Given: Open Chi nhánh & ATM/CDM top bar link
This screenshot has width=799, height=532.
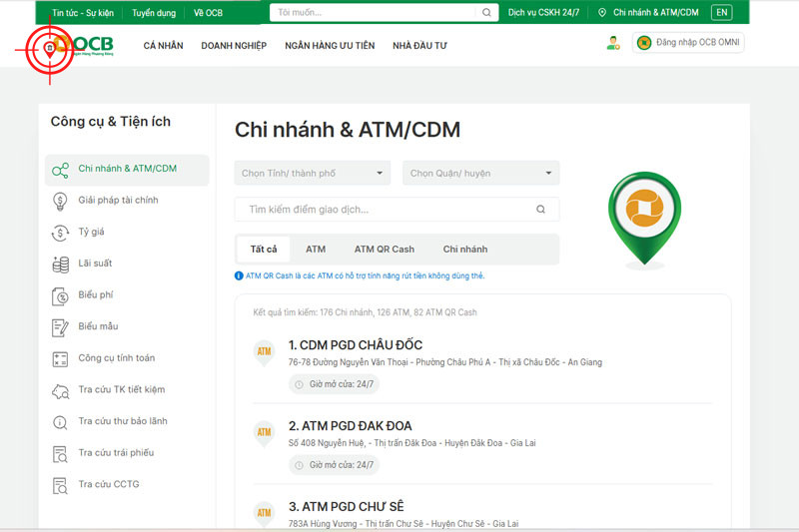Looking at the screenshot, I should coord(656,13).
